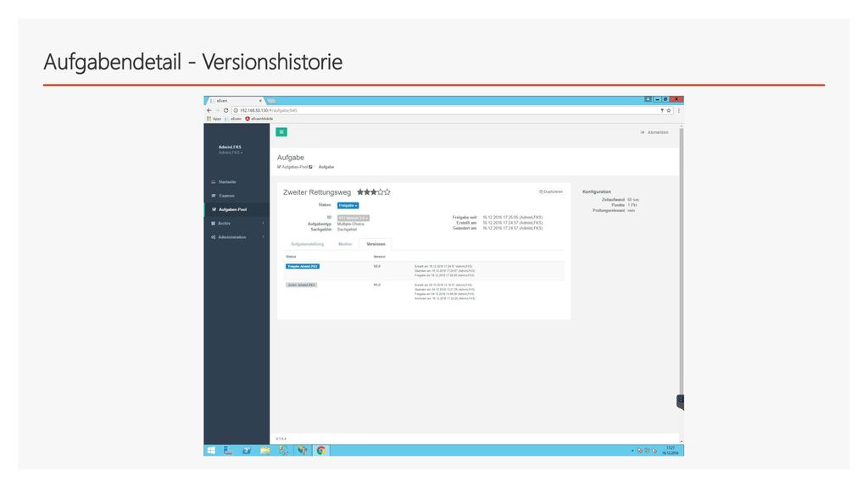Open Server Manager from the taskbar
Image resolution: width=868 pixels, height=488 pixels.
(228, 451)
